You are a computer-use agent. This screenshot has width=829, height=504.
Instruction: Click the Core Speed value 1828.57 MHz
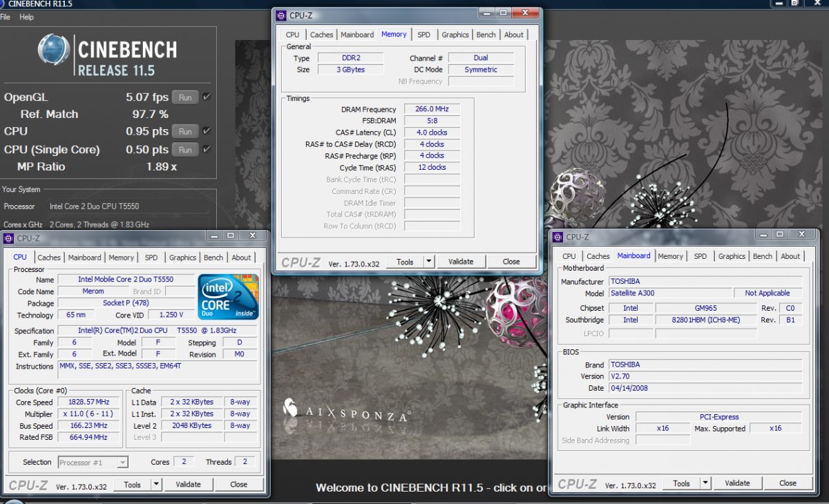(88, 402)
